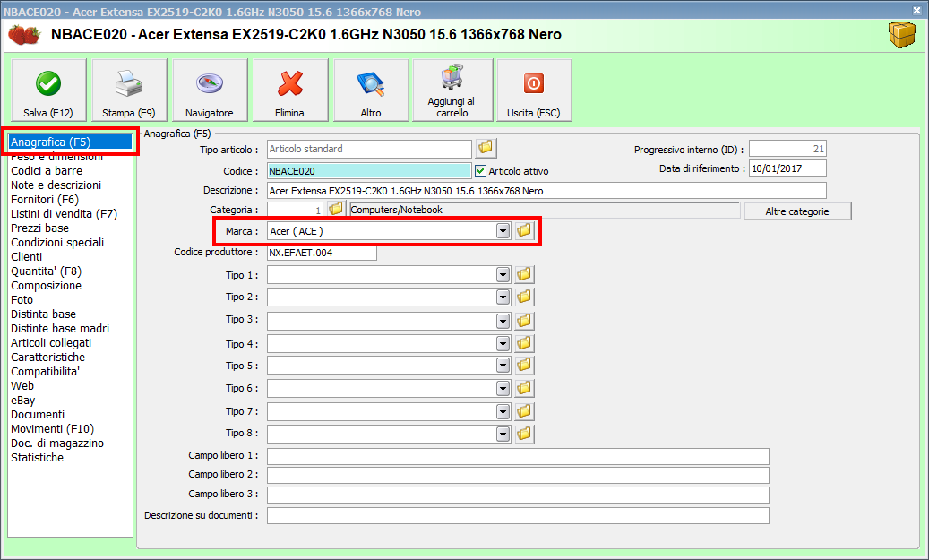Open folder icon next to Marca
The width and height of the screenshot is (929, 560).
[x=524, y=230]
